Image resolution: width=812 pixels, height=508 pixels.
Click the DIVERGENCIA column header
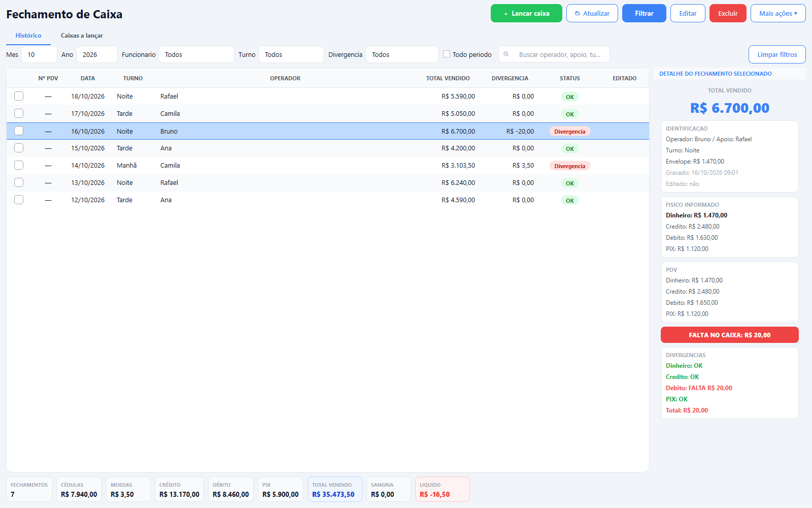pyautogui.click(x=510, y=78)
